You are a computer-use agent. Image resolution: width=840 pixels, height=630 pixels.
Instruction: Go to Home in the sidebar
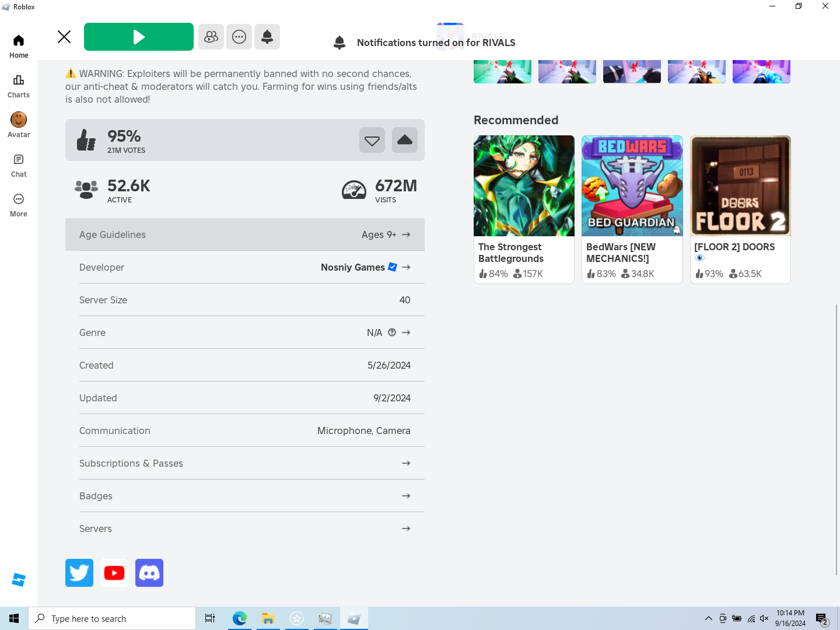[x=19, y=47]
